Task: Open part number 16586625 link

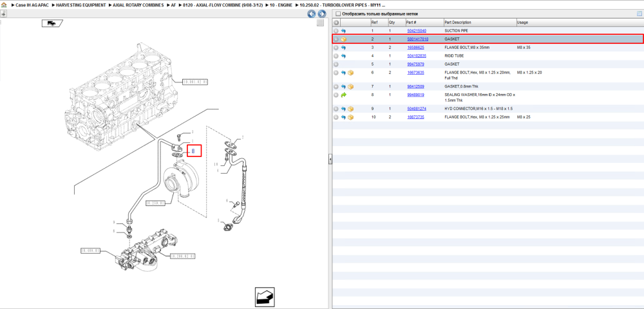Action: pos(415,48)
